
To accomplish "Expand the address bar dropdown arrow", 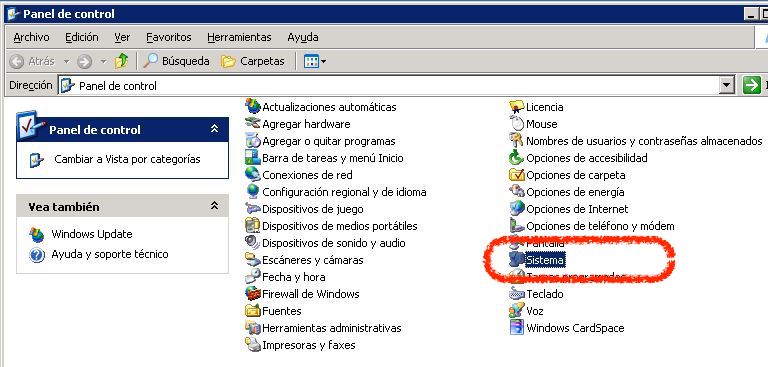I will [x=727, y=86].
